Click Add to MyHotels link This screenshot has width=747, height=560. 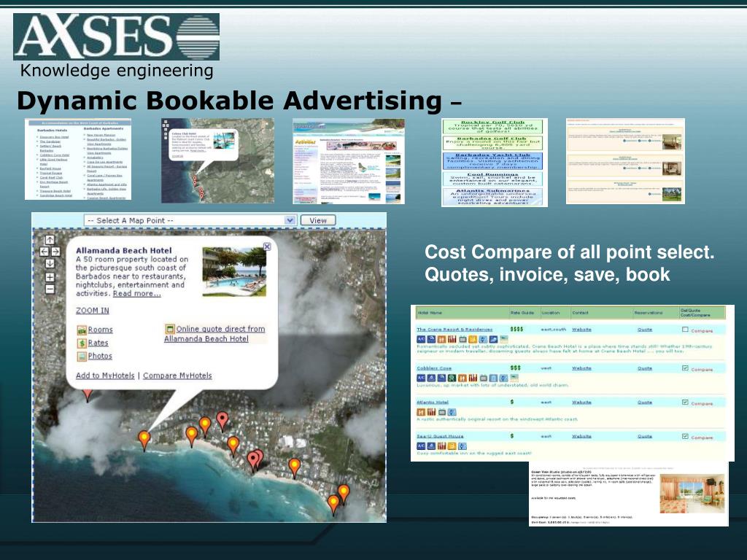pyautogui.click(x=105, y=376)
